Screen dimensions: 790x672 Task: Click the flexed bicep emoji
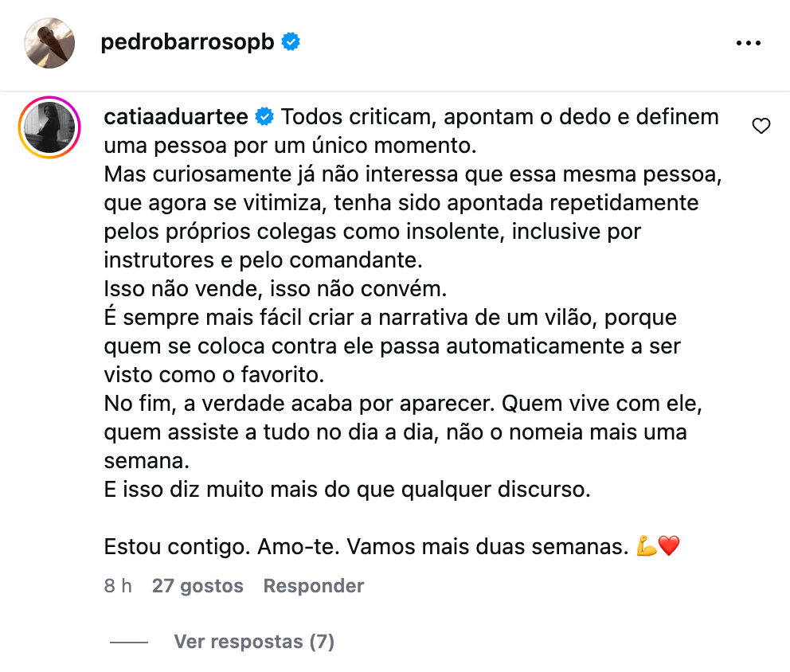646,548
